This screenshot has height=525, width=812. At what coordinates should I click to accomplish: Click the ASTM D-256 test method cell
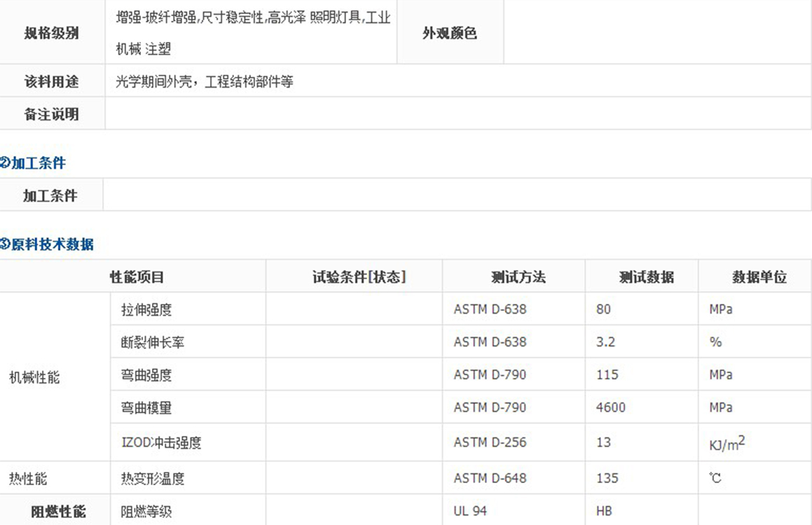tap(490, 442)
